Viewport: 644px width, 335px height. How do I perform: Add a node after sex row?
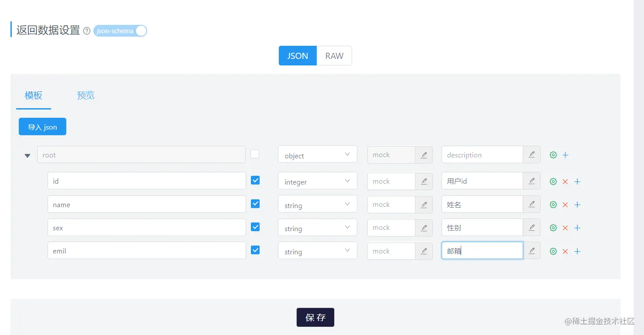pyautogui.click(x=577, y=228)
